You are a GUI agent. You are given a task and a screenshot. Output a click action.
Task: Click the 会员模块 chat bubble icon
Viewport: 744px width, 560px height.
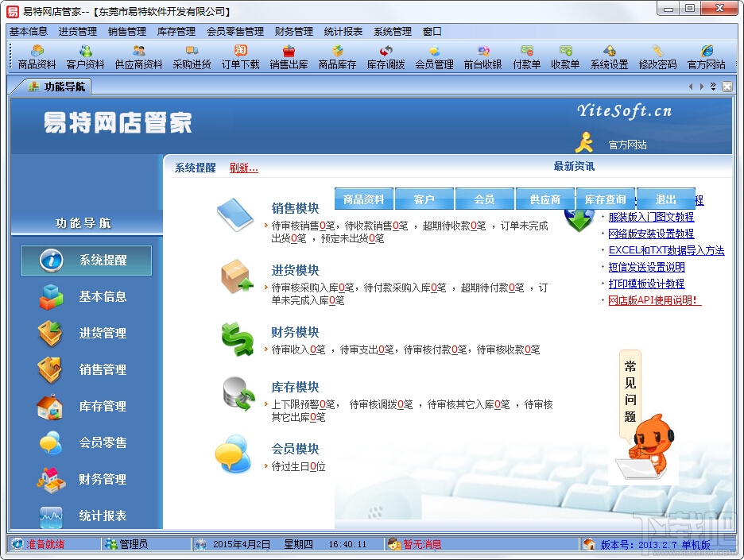click(233, 454)
